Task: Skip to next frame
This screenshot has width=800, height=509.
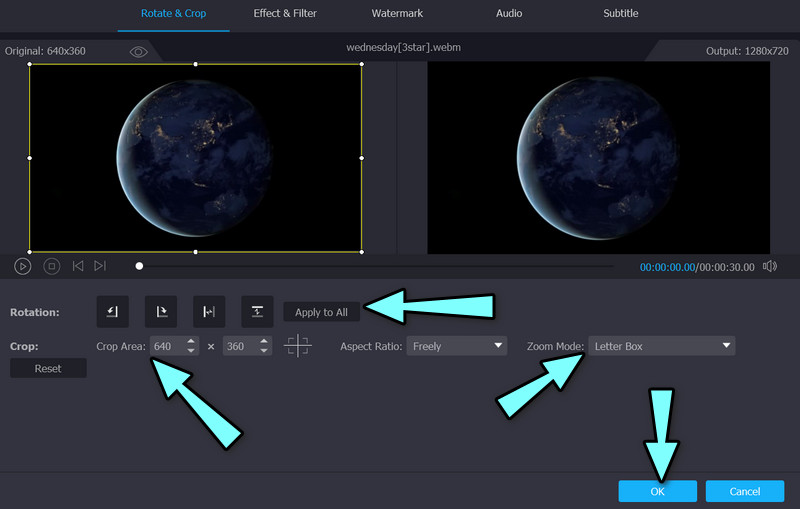Action: [100, 266]
